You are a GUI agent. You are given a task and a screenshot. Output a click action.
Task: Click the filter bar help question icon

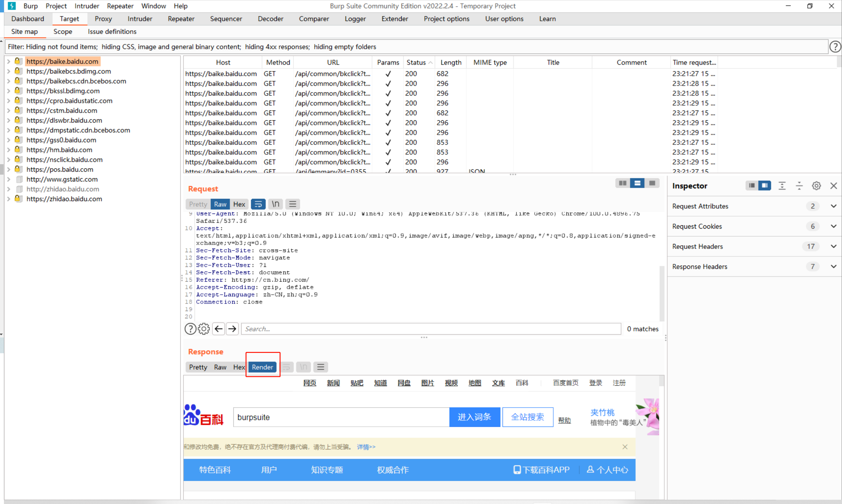click(835, 46)
